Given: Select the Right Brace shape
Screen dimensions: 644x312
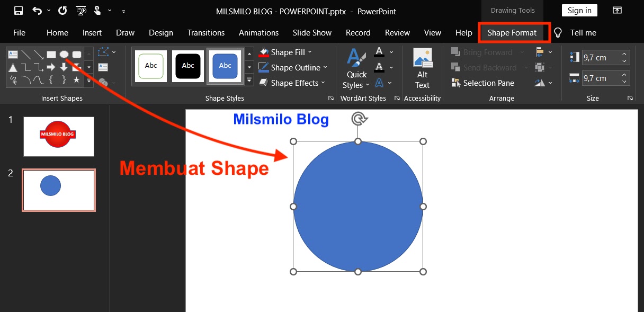Looking at the screenshot, I should [64, 80].
